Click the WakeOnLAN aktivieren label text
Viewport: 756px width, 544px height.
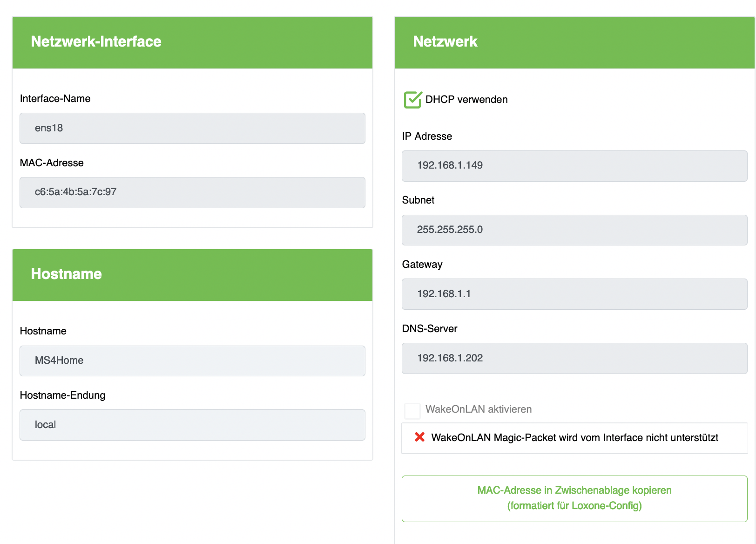478,409
